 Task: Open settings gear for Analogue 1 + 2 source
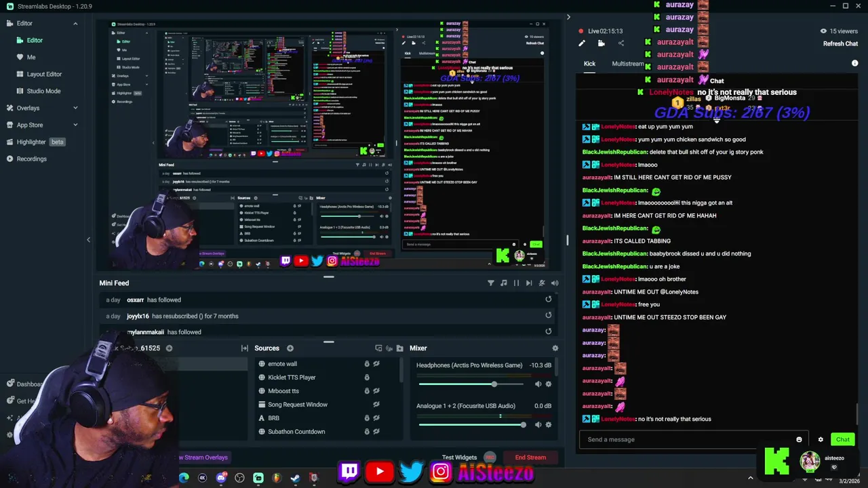click(549, 425)
